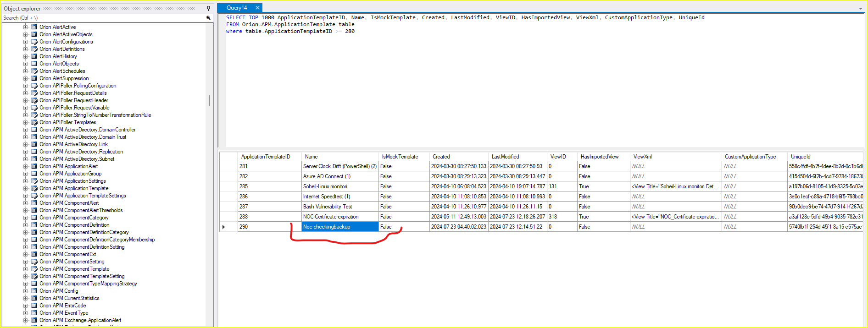Click the entity icon for Orion.AlertConfigurations

click(34, 42)
